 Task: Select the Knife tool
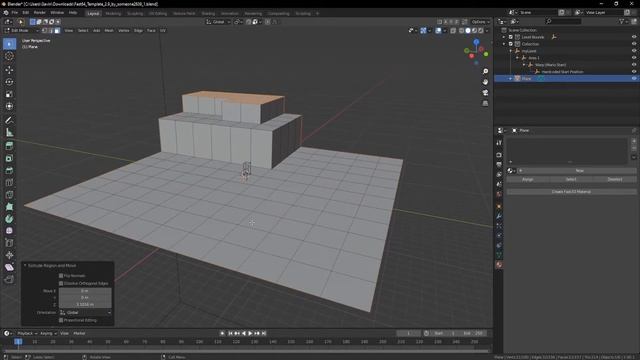[x=9, y=194]
